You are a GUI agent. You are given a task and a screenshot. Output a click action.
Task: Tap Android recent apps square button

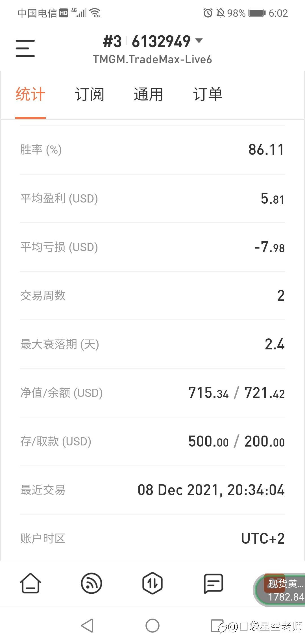click(x=217, y=626)
